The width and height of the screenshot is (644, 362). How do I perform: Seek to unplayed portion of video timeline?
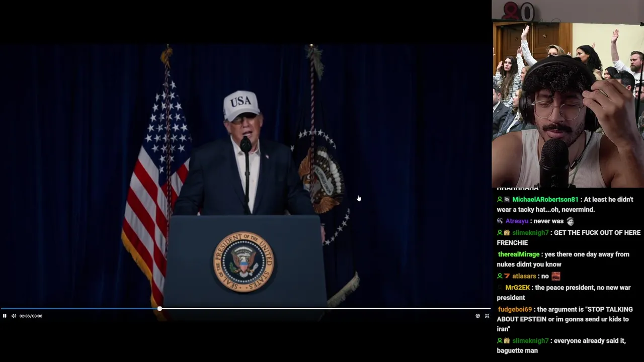325,309
